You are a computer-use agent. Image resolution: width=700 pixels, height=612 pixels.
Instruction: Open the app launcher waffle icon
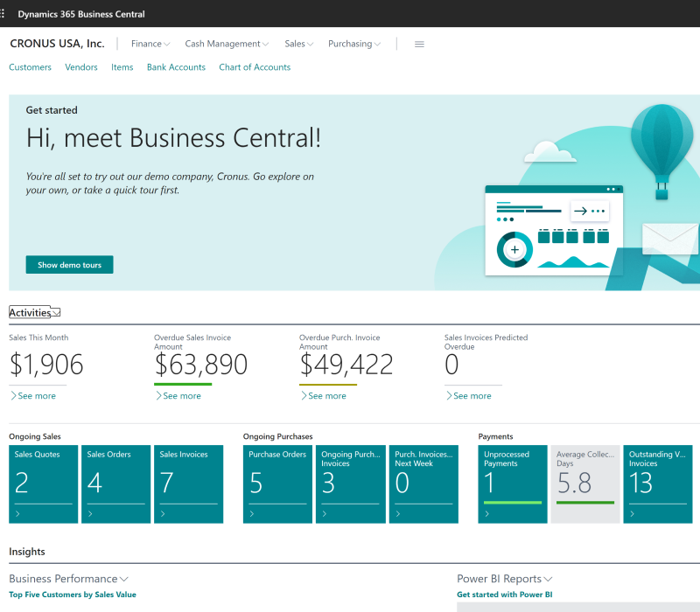(x=3, y=14)
